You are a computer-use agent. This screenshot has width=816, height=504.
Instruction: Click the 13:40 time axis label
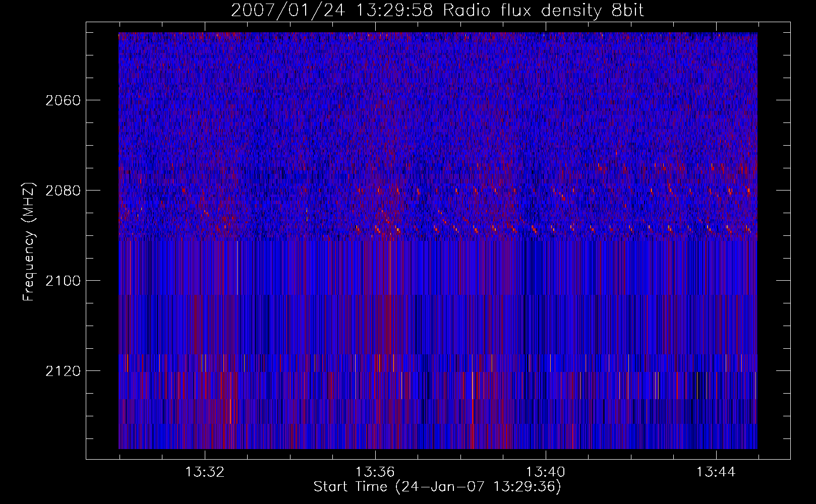546,472
